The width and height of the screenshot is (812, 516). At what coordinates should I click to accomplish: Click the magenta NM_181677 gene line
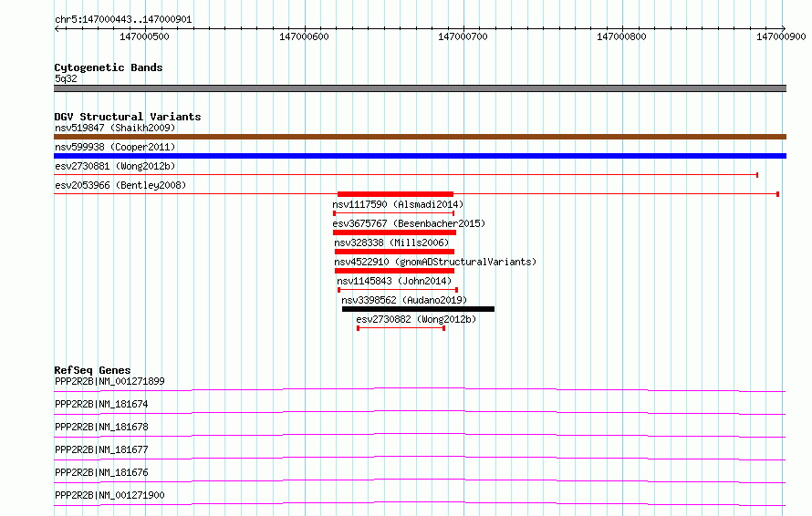(420, 458)
